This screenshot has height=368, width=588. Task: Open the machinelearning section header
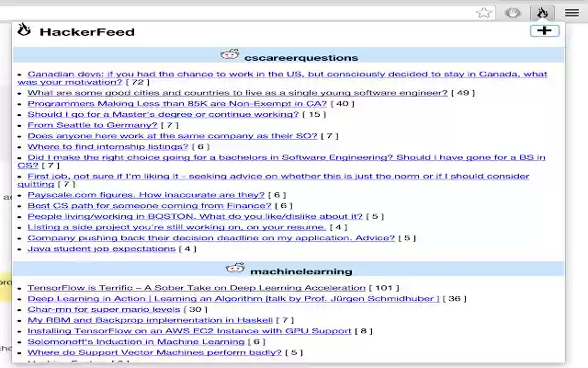coord(288,269)
